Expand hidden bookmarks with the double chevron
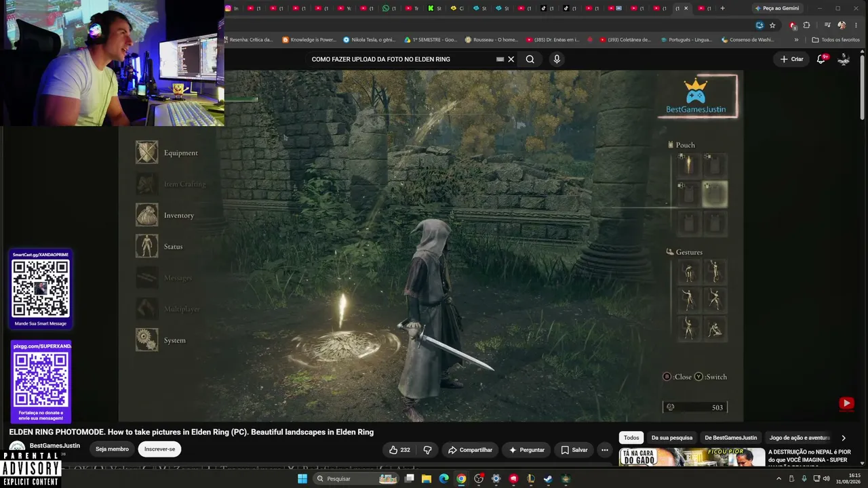 click(x=796, y=40)
